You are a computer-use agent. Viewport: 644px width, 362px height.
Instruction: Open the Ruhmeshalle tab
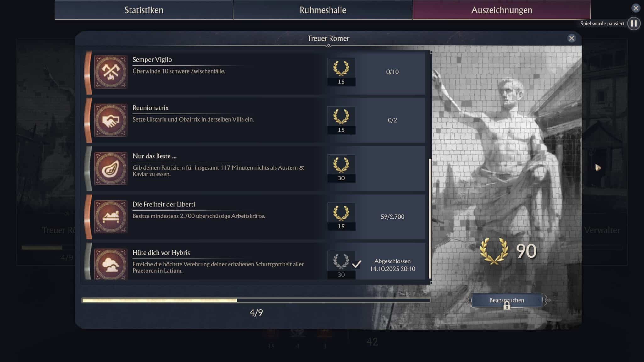(x=323, y=10)
